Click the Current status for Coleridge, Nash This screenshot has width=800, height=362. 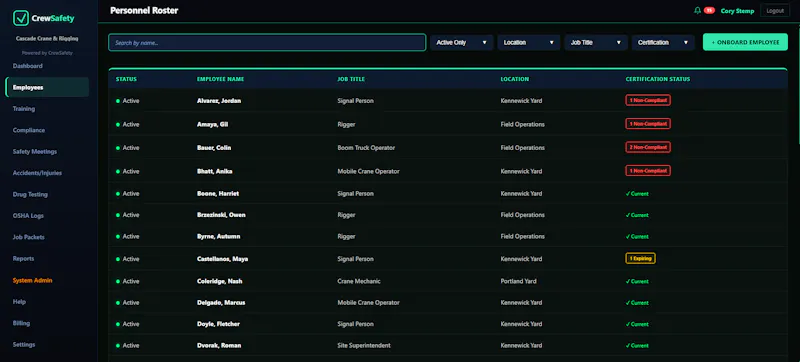[x=637, y=281]
